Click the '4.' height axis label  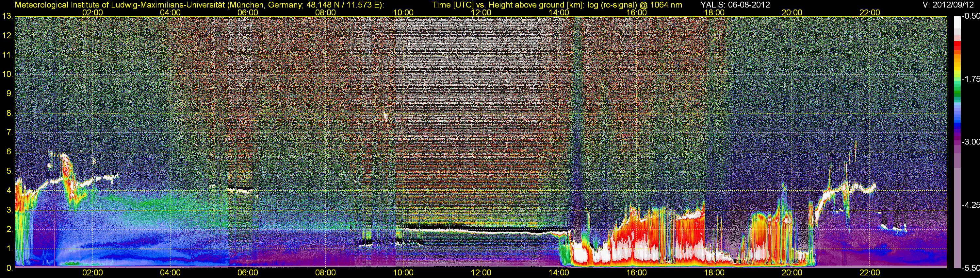pos(9,191)
